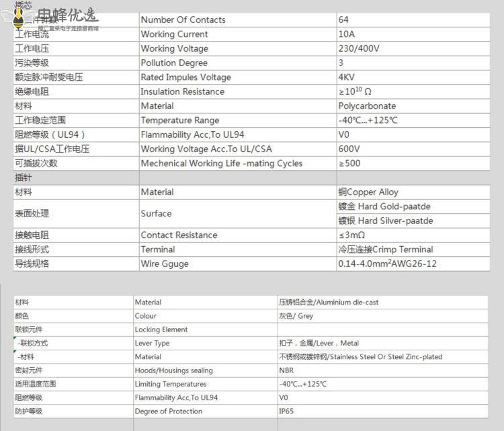Select the 铜Copper Alloy cell
Viewport: 504px width, 431px height.
pyautogui.click(x=368, y=192)
